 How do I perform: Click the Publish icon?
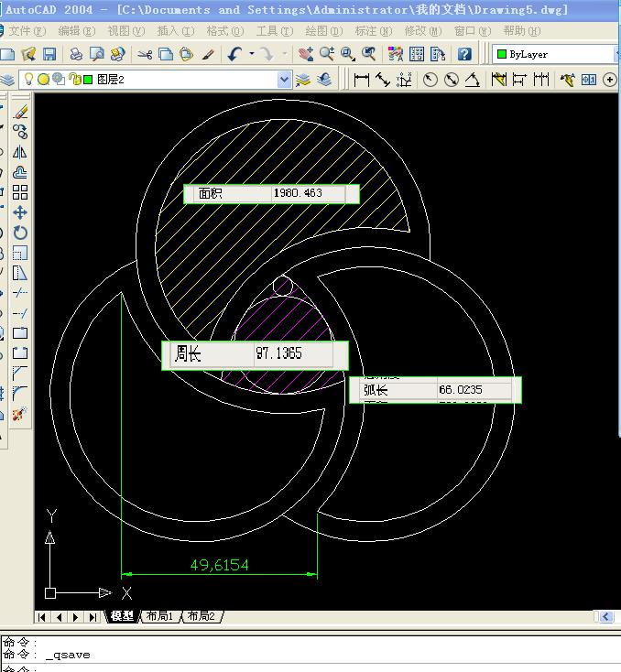click(117, 54)
